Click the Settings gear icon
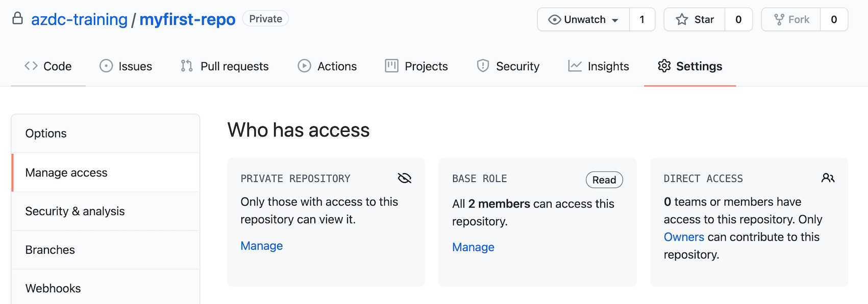868x304 pixels. [x=664, y=66]
